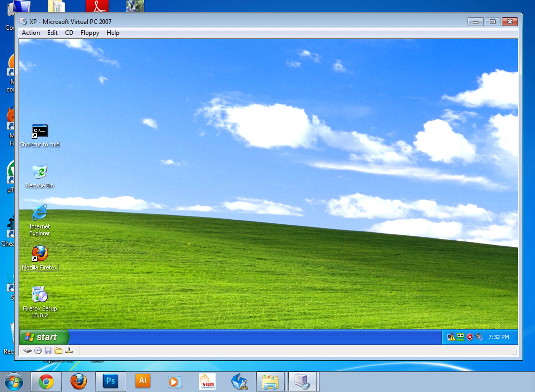The height and width of the screenshot is (392, 535).
Task: Select the Recycle Bin icon in XP
Action: point(40,176)
